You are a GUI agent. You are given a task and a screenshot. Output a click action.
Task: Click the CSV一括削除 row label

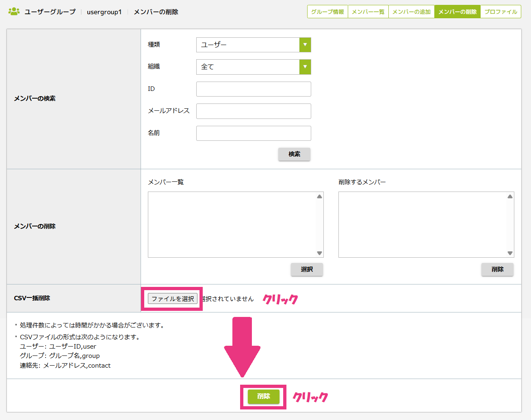tap(32, 298)
